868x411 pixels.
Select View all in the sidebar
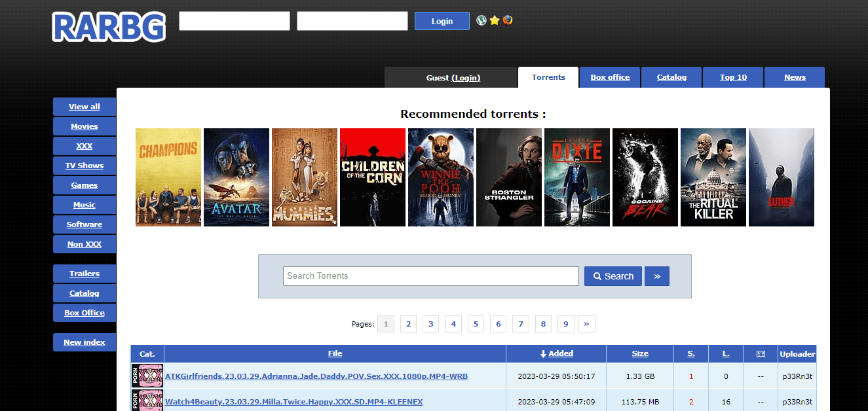pyautogui.click(x=85, y=107)
